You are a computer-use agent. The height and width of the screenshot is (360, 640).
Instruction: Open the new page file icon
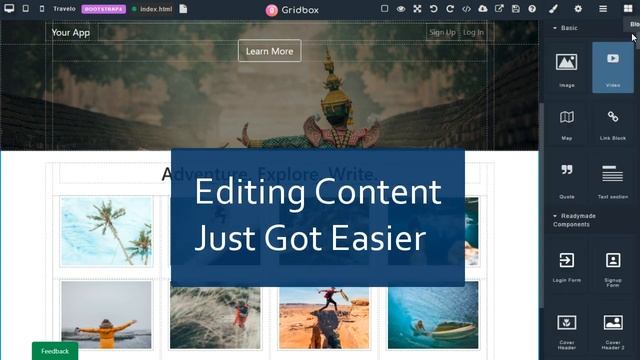183,9
